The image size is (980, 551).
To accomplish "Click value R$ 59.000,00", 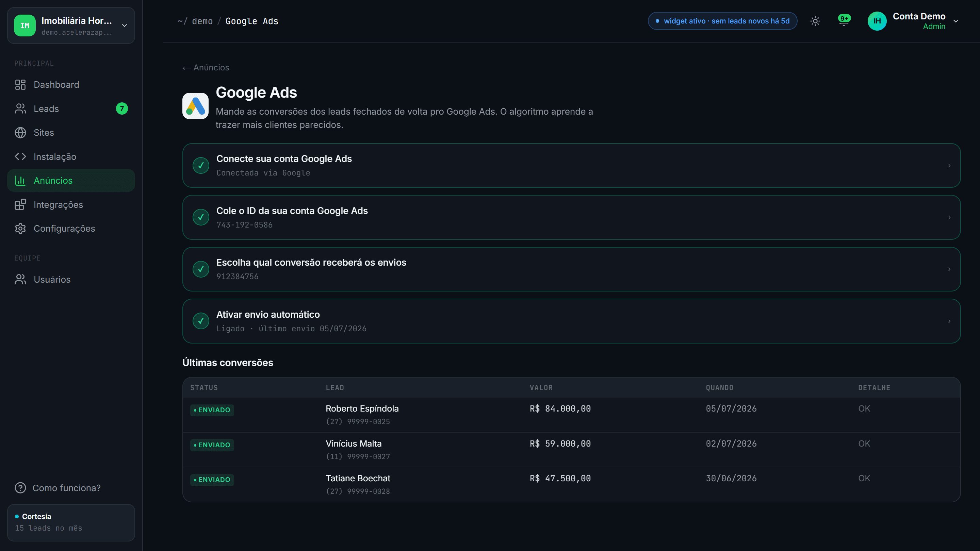I will [x=560, y=444].
